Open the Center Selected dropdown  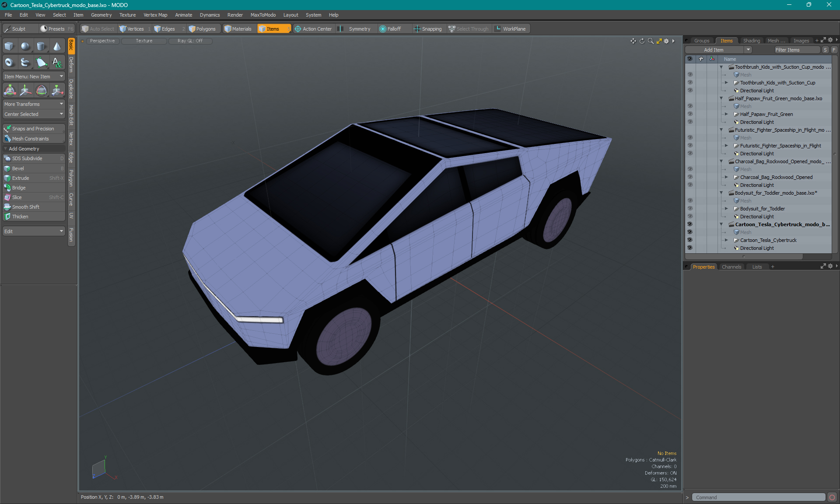(34, 114)
